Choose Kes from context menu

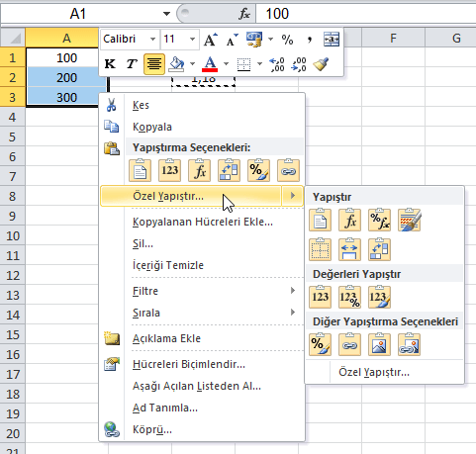coord(201,105)
